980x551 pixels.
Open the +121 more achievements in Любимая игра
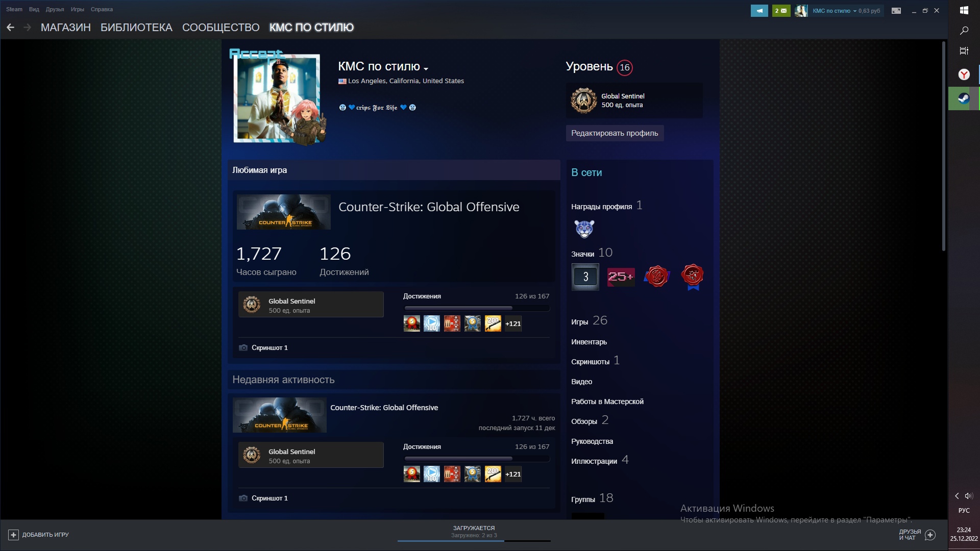pyautogui.click(x=513, y=323)
